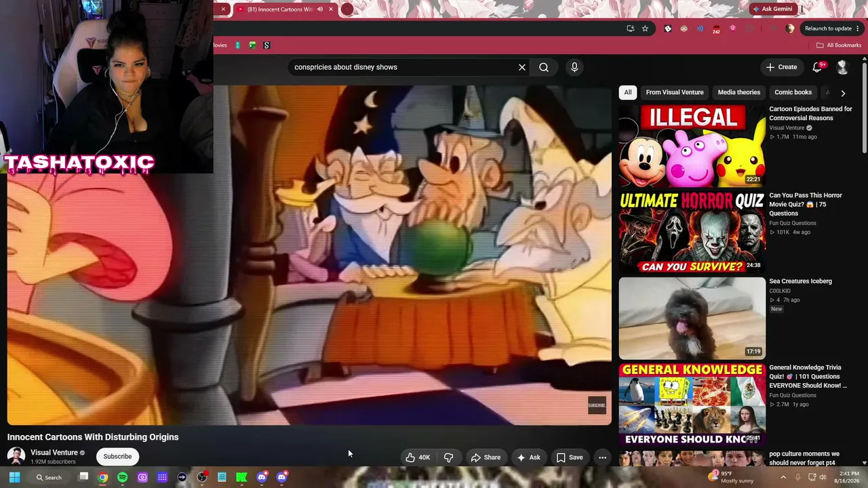
Task: Open the YouTube account avatar menu
Action: 842,67
